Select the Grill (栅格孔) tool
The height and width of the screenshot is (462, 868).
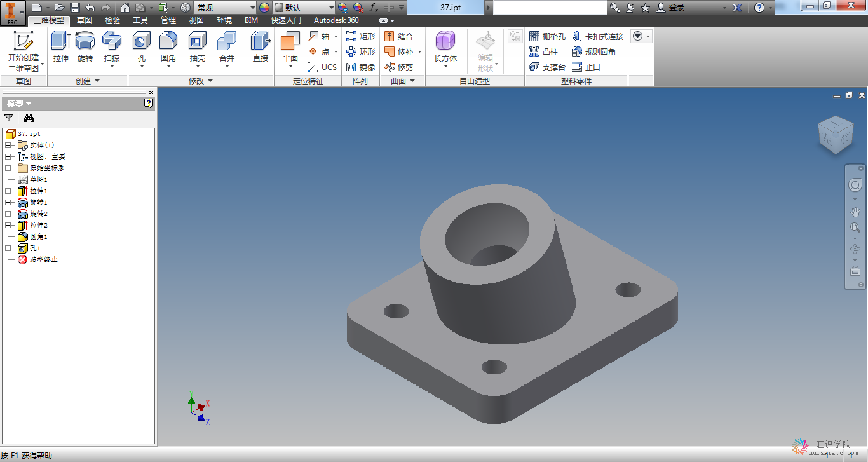(x=547, y=36)
